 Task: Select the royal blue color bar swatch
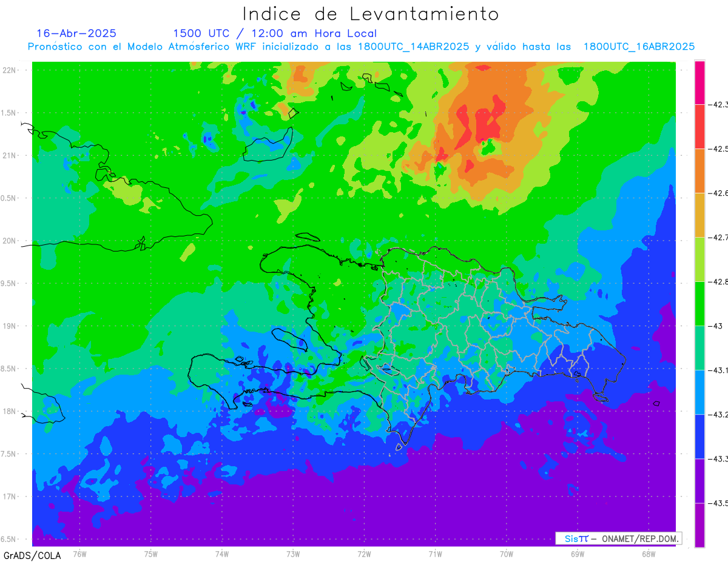point(699,436)
